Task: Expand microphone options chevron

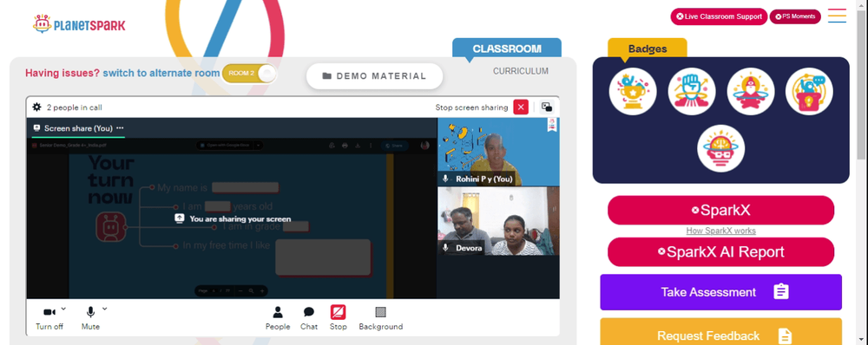Action: (105, 309)
